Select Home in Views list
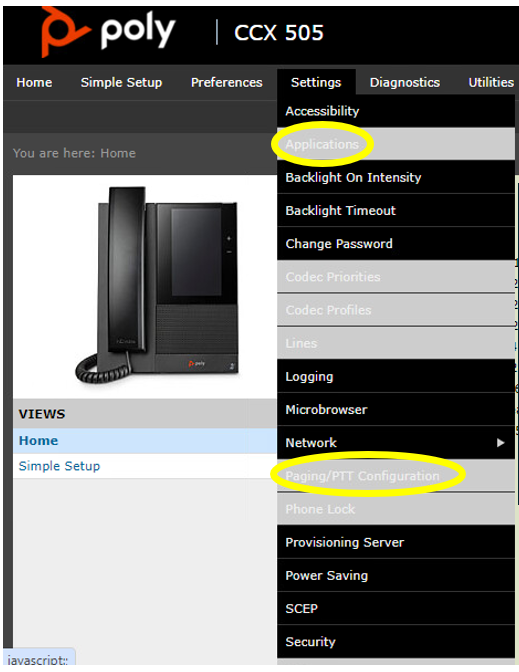This screenshot has width=519, height=672. (x=145, y=441)
